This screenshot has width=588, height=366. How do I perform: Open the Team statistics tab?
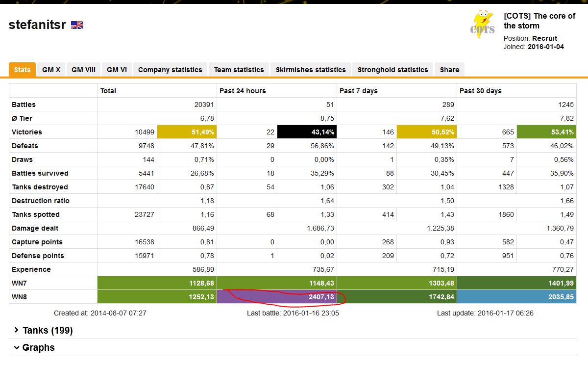tap(239, 70)
